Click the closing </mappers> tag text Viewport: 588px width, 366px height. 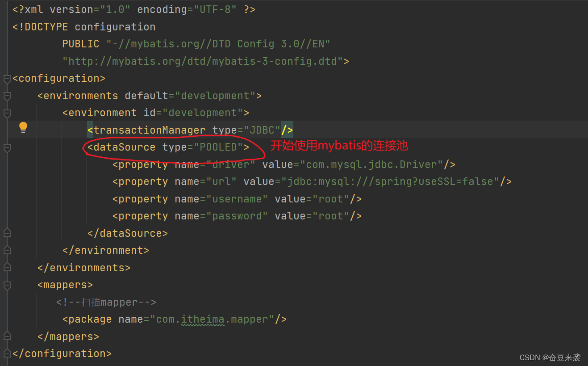[68, 337]
